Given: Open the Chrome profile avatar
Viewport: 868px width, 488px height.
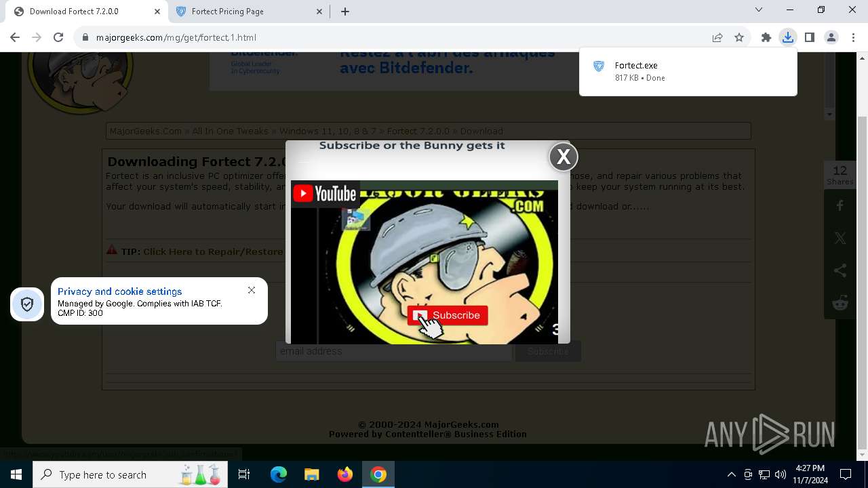Looking at the screenshot, I should pyautogui.click(x=831, y=37).
